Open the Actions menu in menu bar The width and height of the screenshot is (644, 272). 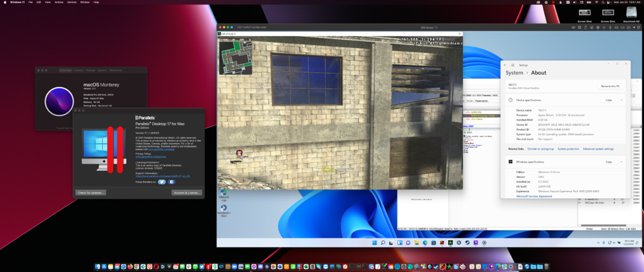click(59, 3)
